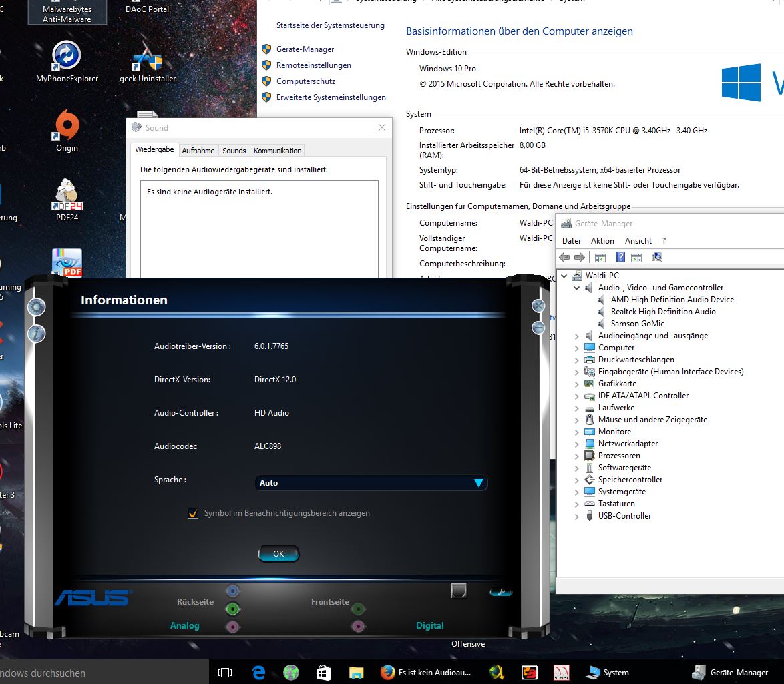
Task: Select Samson GoMic device
Action: 638,323
